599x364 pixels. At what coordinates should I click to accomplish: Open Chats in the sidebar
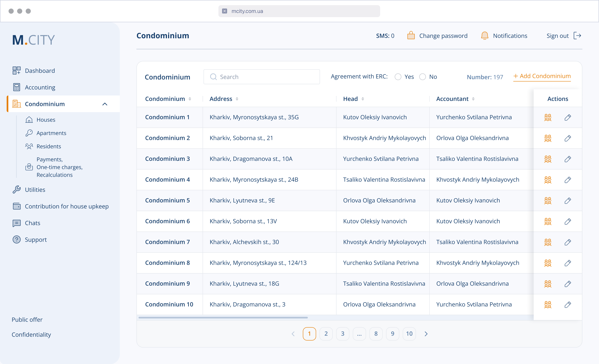click(x=32, y=223)
